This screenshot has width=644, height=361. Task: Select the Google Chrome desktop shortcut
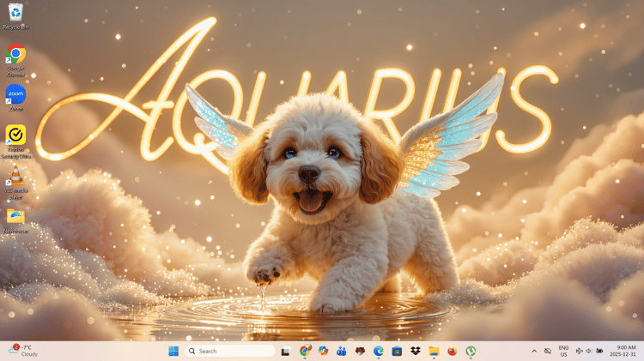(x=15, y=60)
